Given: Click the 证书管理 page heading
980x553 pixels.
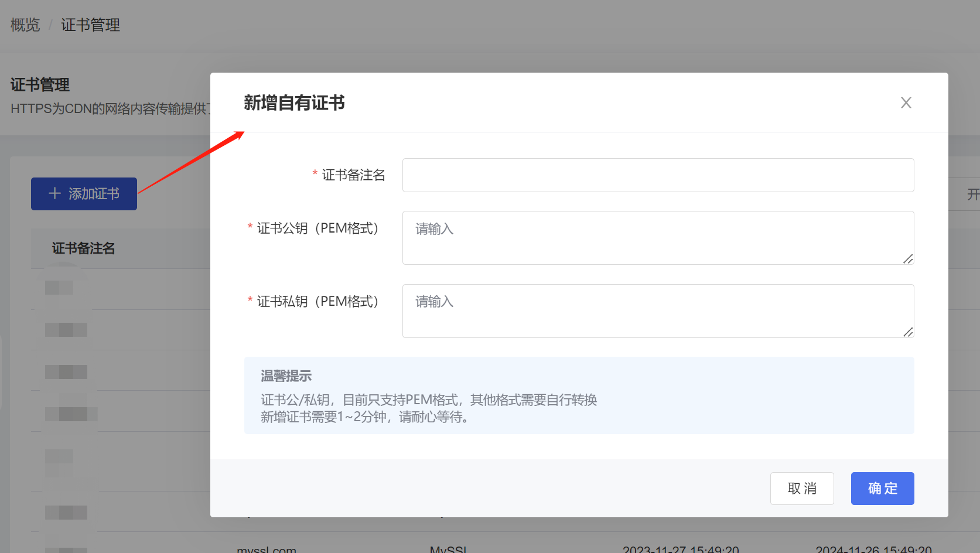Looking at the screenshot, I should [x=40, y=85].
